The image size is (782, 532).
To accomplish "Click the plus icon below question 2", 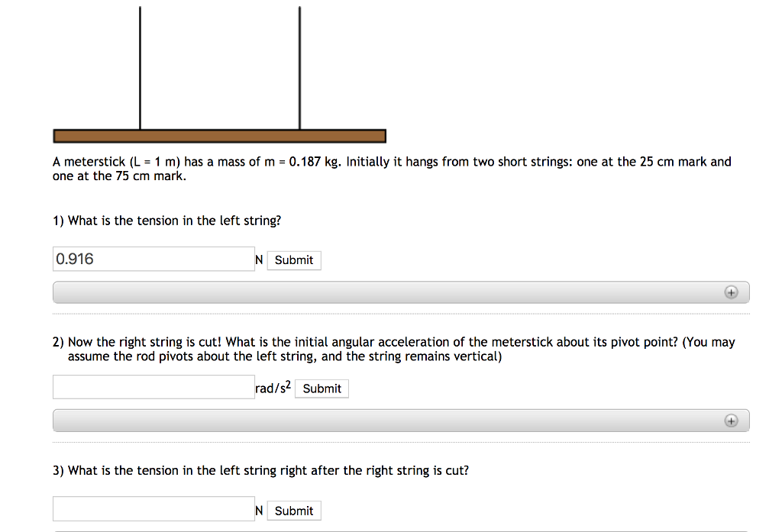I will coord(732,420).
